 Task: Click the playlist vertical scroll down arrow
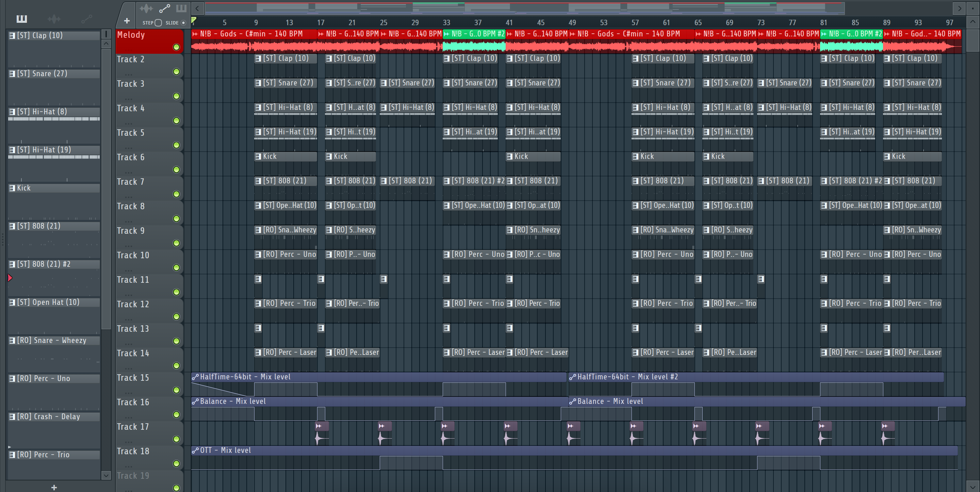(x=973, y=486)
